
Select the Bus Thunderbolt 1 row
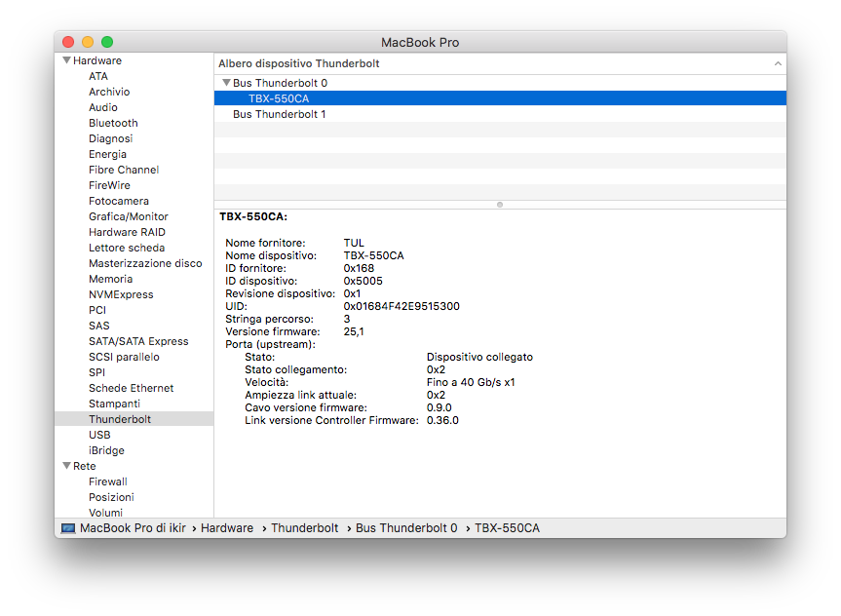coord(500,114)
